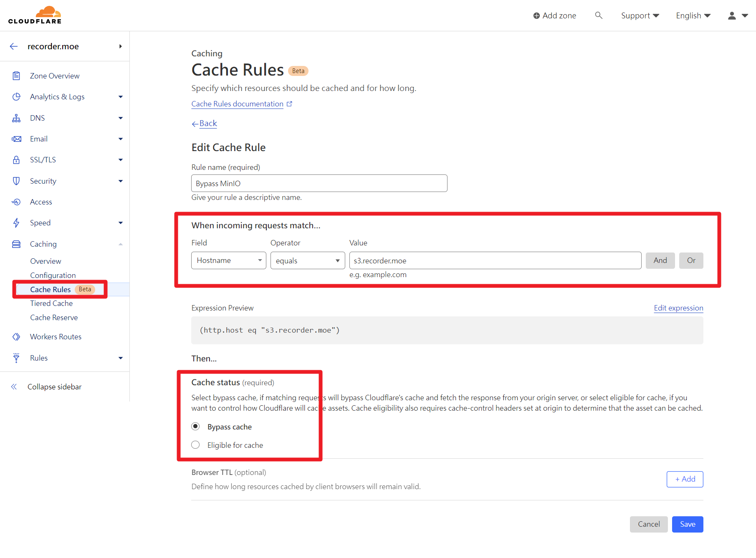This screenshot has height=558, width=756.
Task: Select the Bypass cache radio button
Action: pyautogui.click(x=195, y=427)
